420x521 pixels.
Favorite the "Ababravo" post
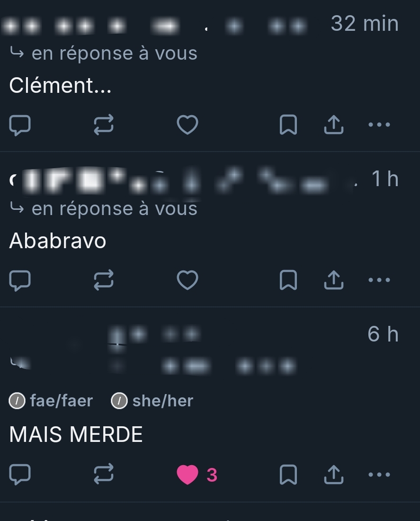click(188, 280)
